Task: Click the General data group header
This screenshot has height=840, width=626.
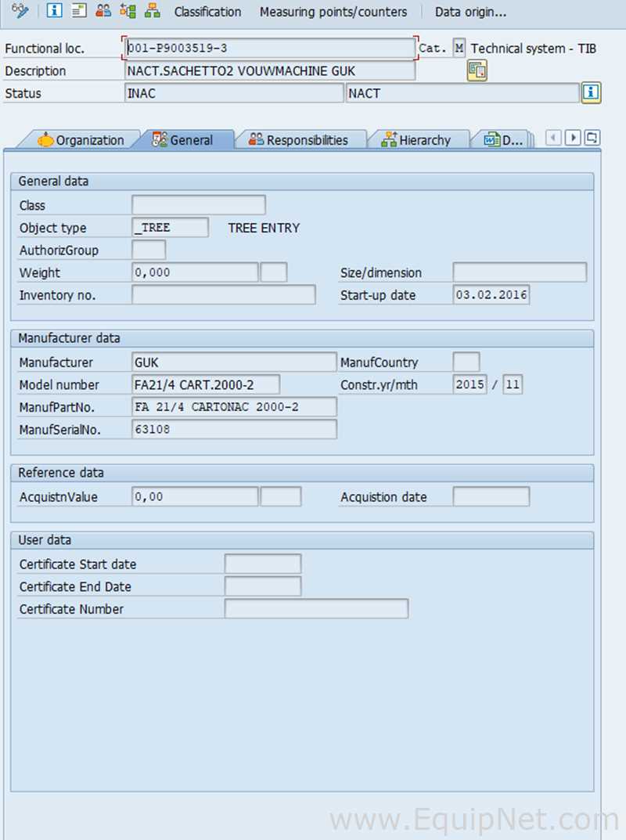Action: (x=302, y=181)
